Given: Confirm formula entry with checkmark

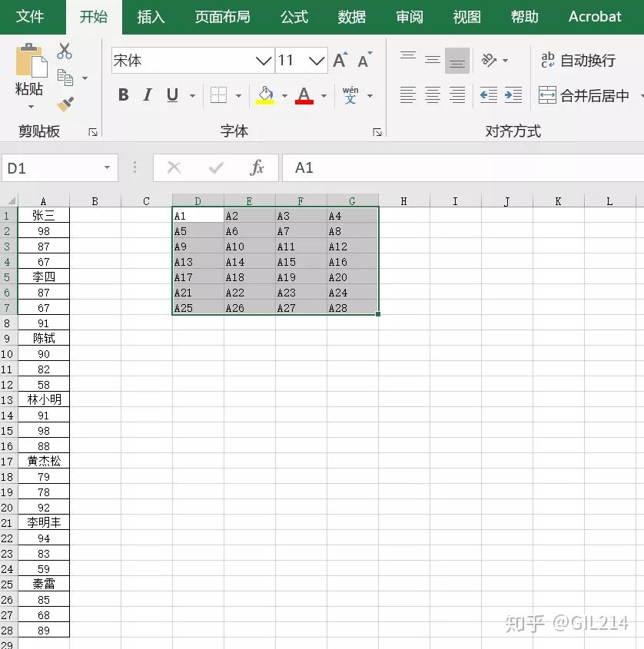Looking at the screenshot, I should pyautogui.click(x=216, y=167).
